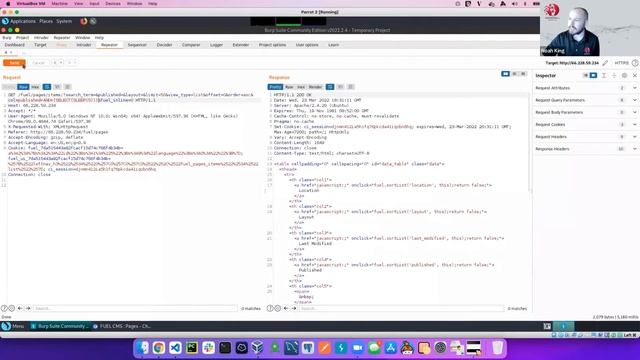Click the Request search field
This screenshot has width=640, height=360.
(135, 309)
